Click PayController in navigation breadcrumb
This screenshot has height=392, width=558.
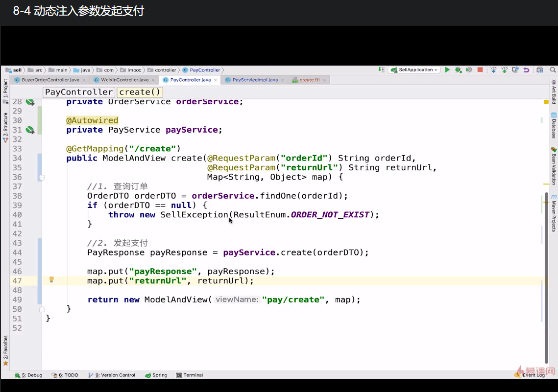tap(201, 70)
